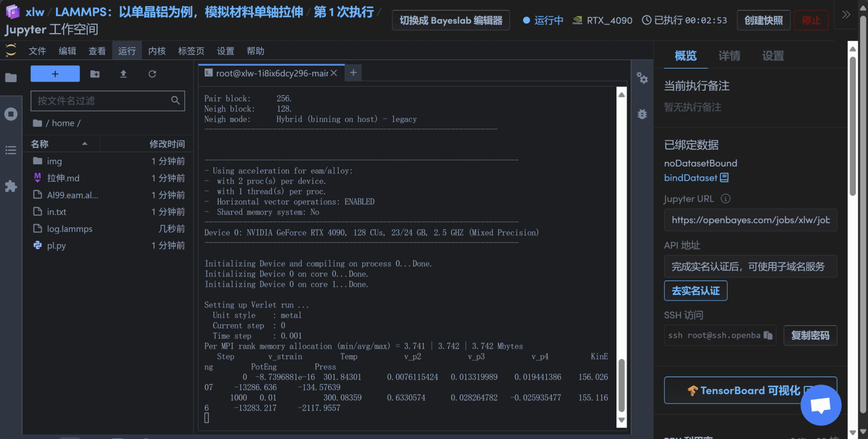Open the debugger bug icon
Viewport: 868px width, 439px height.
point(642,114)
